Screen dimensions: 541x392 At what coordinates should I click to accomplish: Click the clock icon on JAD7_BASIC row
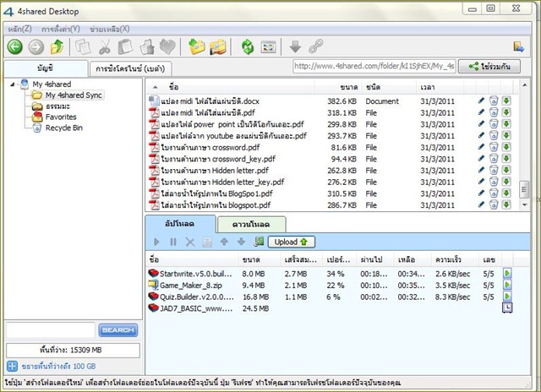[x=507, y=308]
